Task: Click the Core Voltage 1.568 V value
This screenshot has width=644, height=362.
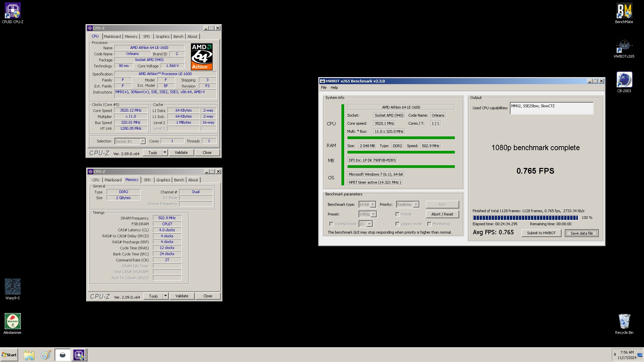Action: click(x=172, y=66)
